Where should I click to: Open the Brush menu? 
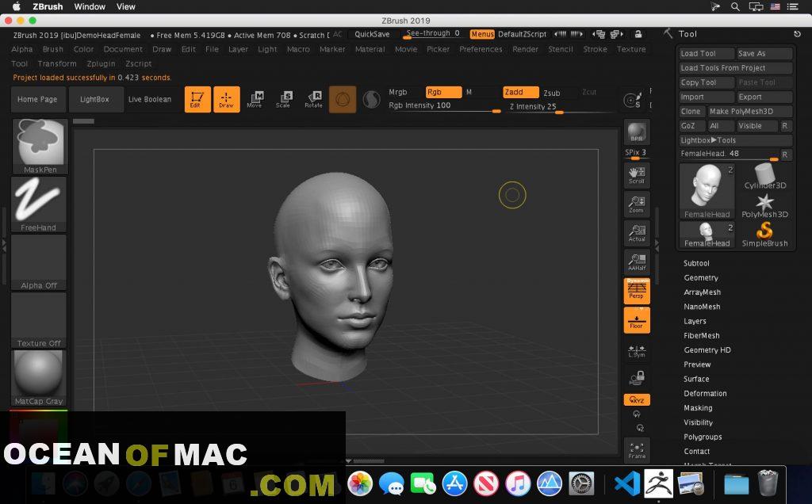point(53,49)
